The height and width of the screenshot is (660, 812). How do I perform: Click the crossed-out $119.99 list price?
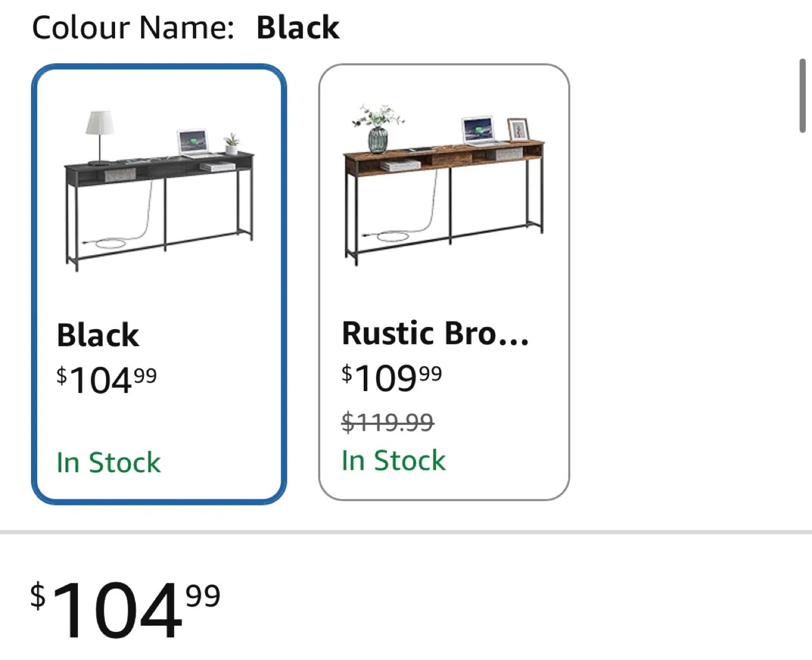point(387,422)
